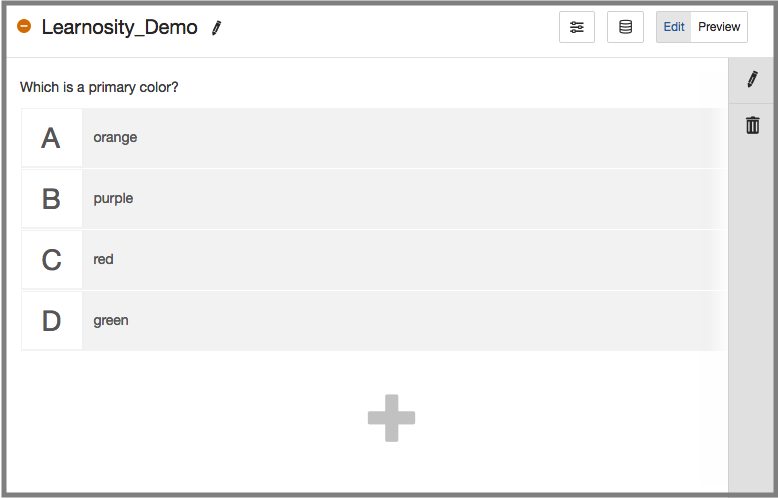Click the empty gray sidebar area below trash
This screenshot has width=778, height=498.
click(753, 320)
